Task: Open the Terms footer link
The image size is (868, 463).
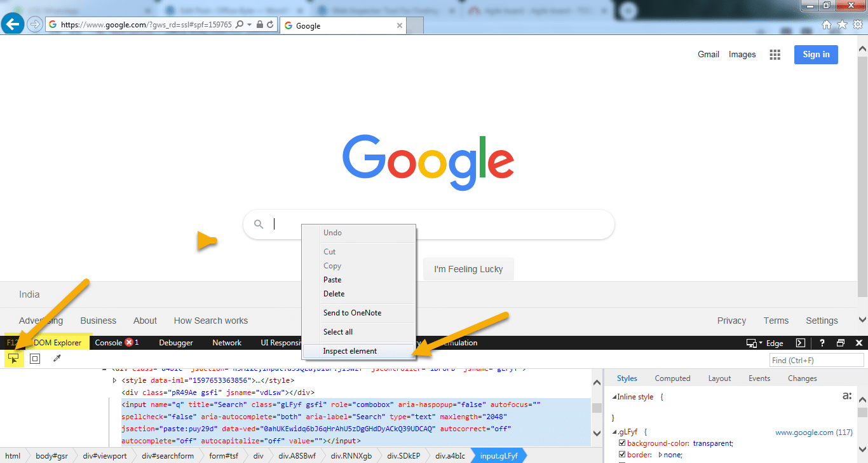Action: [776, 321]
